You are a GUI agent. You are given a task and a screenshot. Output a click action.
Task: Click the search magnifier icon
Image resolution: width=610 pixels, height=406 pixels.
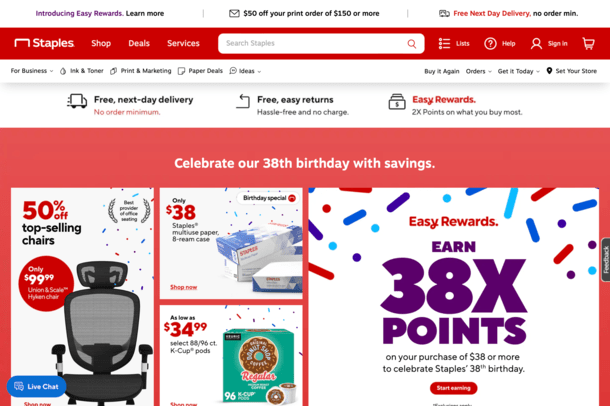412,44
